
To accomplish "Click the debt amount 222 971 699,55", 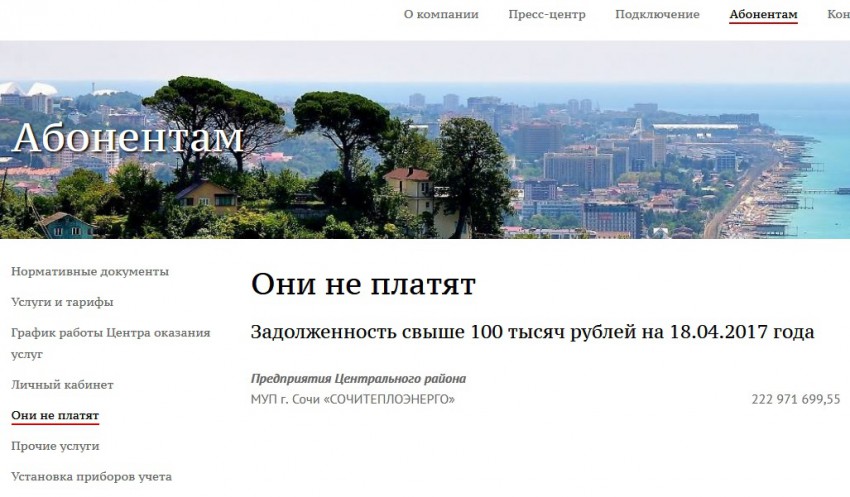I will [795, 400].
